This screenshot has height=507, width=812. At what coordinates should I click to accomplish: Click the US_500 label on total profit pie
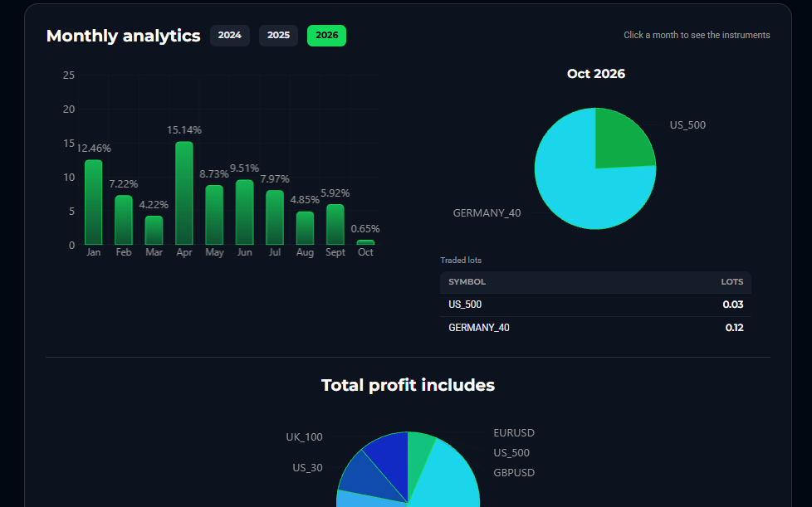511,453
